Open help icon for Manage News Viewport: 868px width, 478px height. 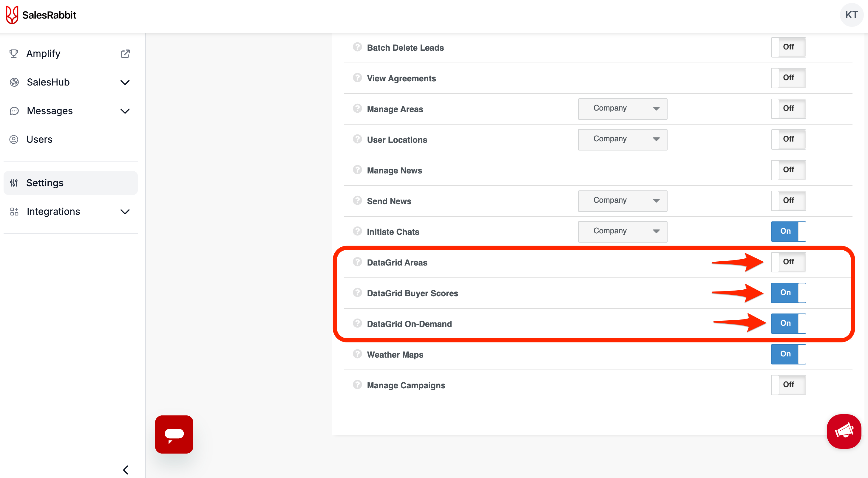(357, 169)
